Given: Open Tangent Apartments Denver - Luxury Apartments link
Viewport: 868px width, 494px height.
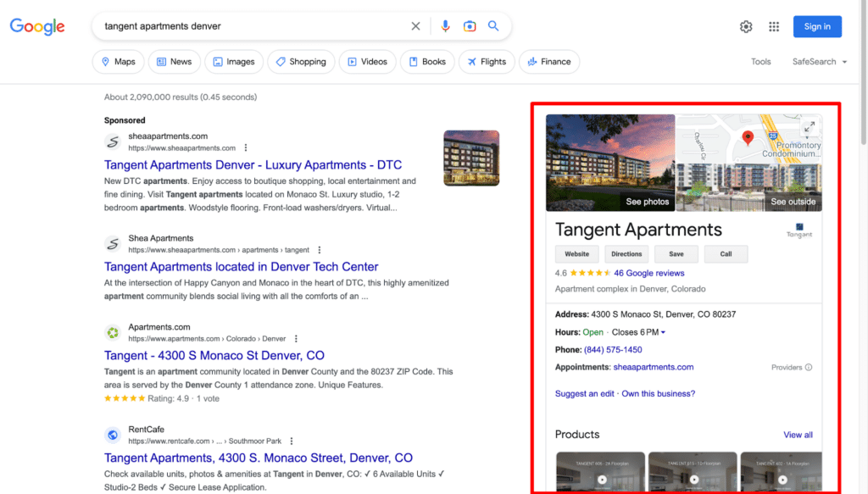Looking at the screenshot, I should (x=253, y=165).
